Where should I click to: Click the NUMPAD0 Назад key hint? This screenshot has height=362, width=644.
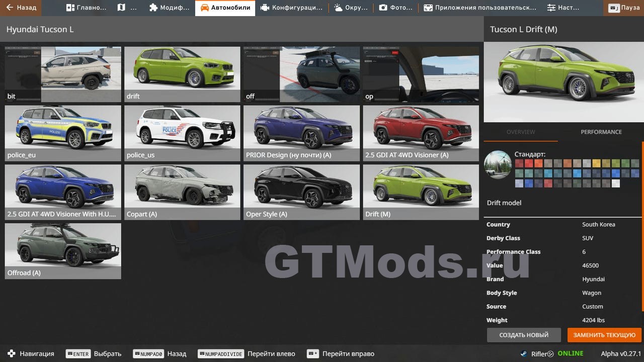(x=159, y=353)
